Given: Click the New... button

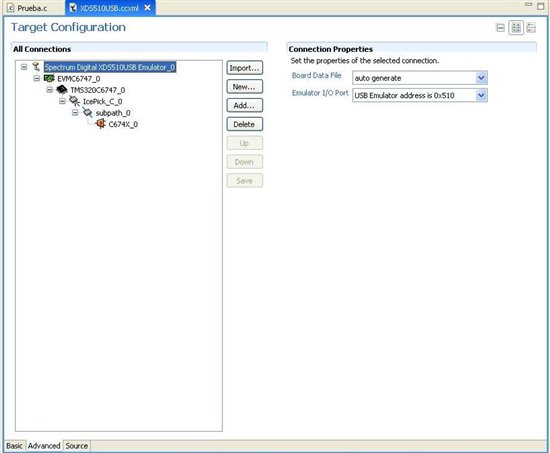Looking at the screenshot, I should pyautogui.click(x=244, y=87).
